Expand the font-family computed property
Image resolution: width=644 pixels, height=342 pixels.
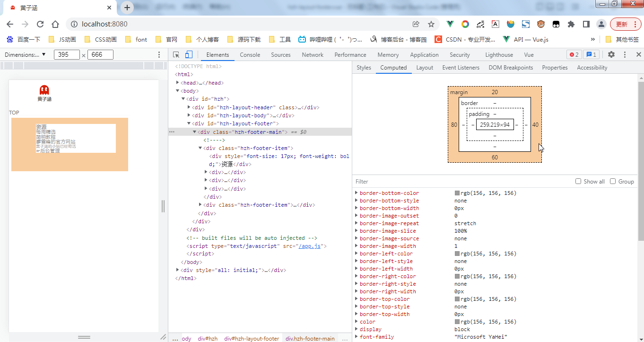pos(357,337)
